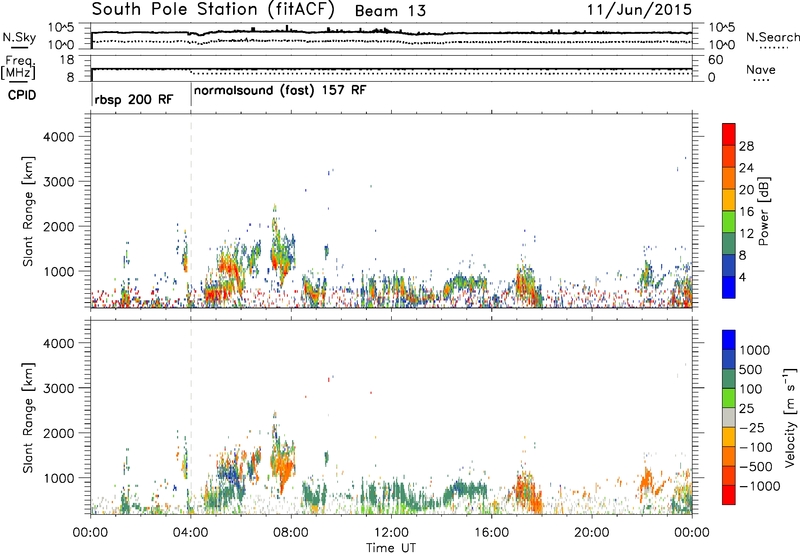Click the velocity panel 'Slant Range [km]' label
Screen dimensions: 800x554
28,418
